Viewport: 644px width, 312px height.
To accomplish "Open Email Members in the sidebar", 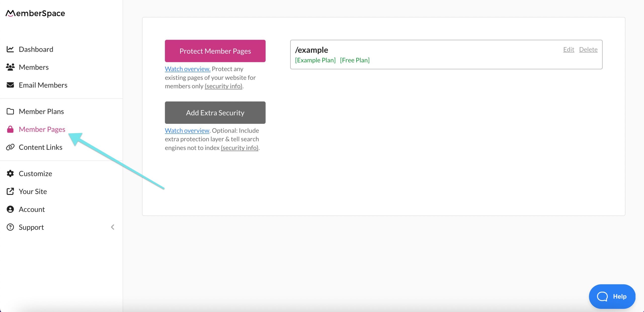I will coord(43,85).
